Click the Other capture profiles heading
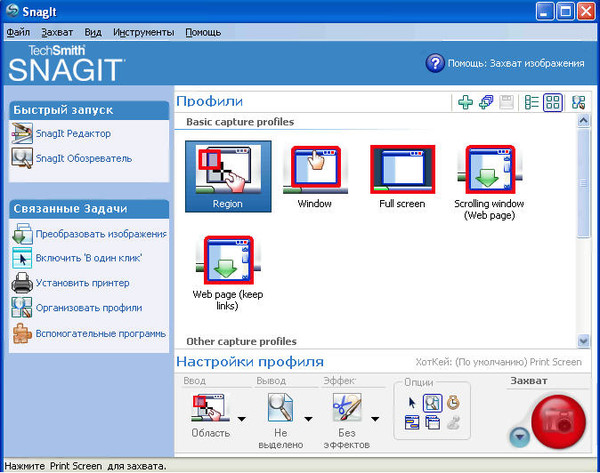 click(241, 341)
